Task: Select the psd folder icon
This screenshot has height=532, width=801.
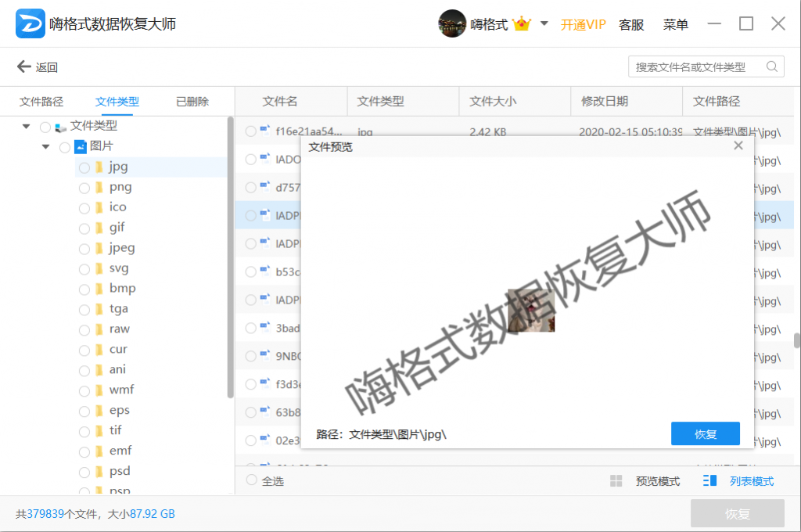Action: (99, 471)
